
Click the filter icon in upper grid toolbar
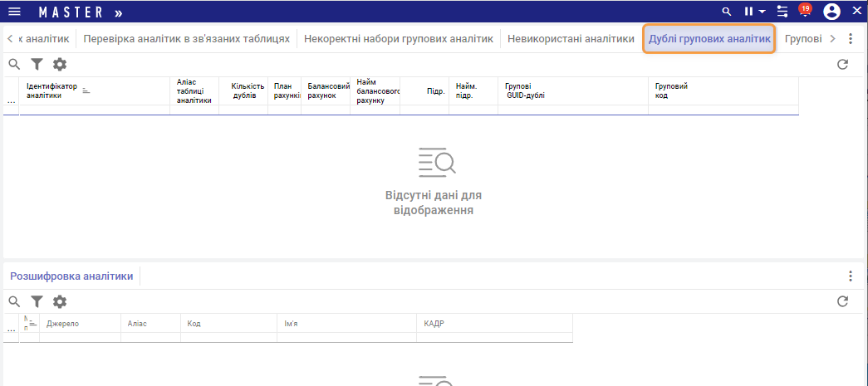[37, 64]
